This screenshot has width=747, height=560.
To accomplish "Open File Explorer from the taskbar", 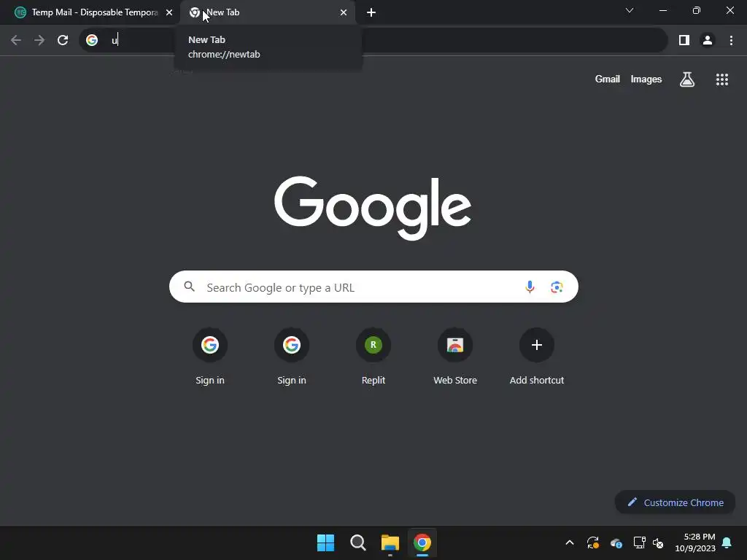I will pos(390,542).
